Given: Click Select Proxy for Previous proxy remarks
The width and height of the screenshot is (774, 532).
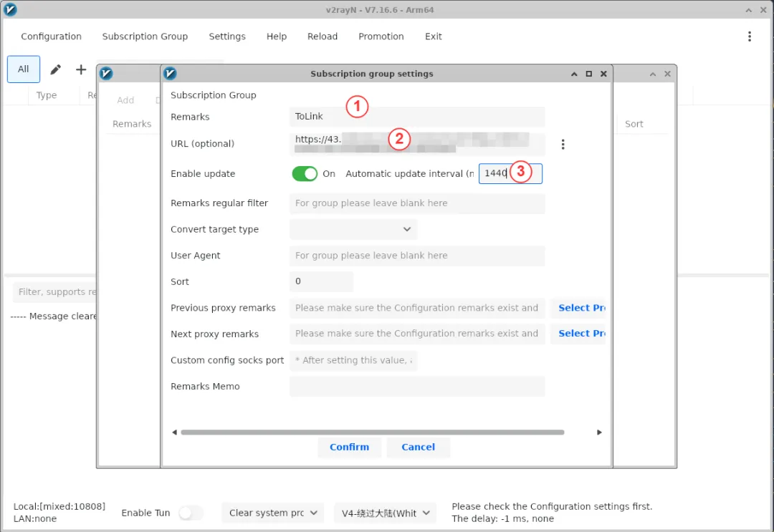Looking at the screenshot, I should (x=580, y=308).
